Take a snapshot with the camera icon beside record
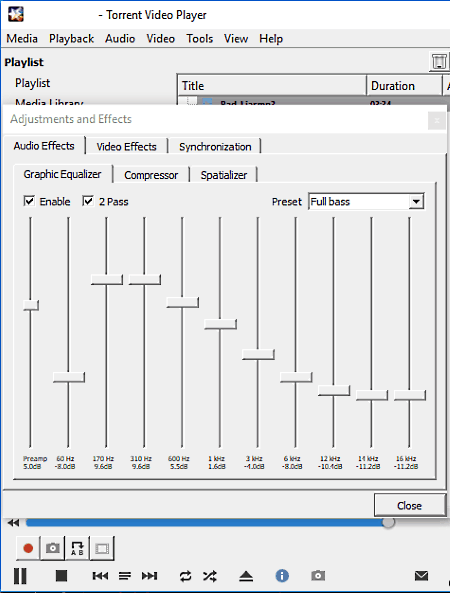This screenshot has height=593, width=450. (53, 548)
